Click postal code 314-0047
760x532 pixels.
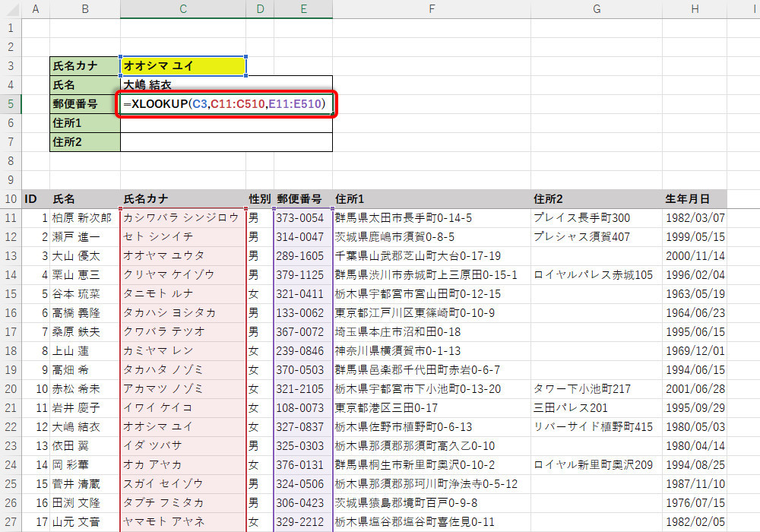point(303,237)
